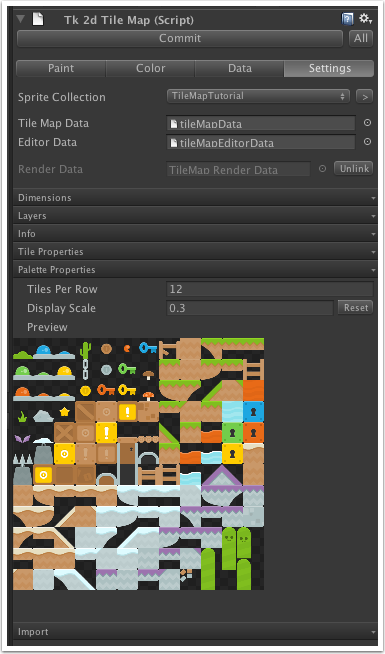Select the yellow keyhole lock tile
This screenshot has height=654, width=385.
point(232,453)
